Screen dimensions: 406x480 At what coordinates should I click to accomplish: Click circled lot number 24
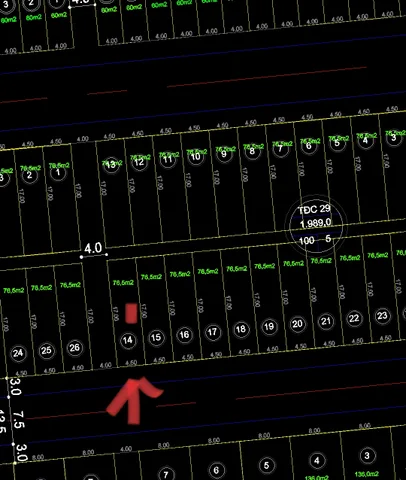tap(18, 353)
